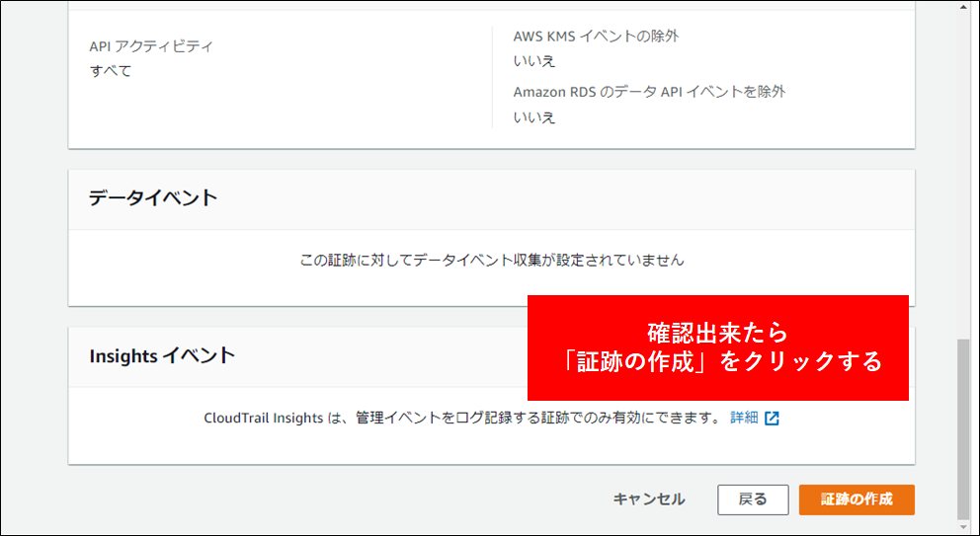Click scrollbar track above the thumb
Image resolution: width=980 pixels, height=536 pixels.
coord(963,178)
